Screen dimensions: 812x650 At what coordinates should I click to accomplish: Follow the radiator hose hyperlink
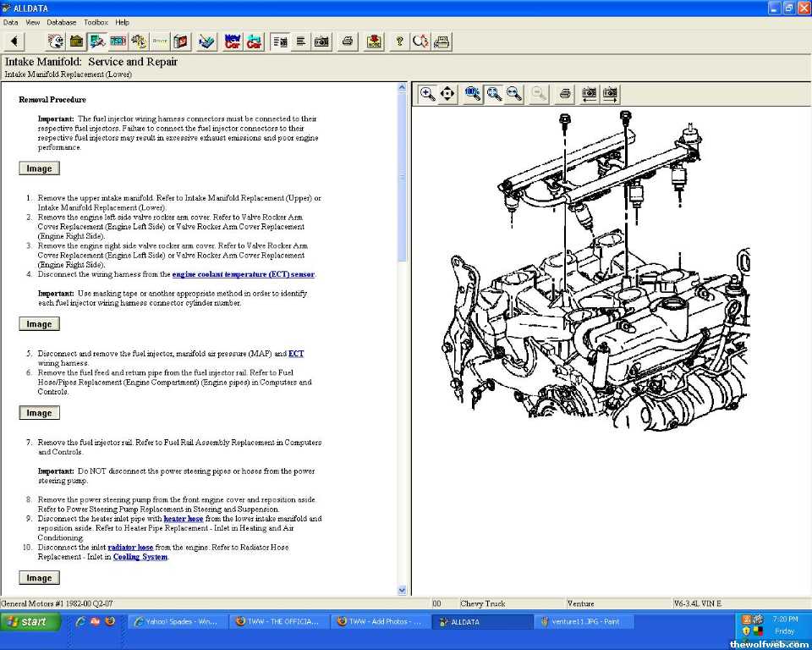[x=130, y=548]
